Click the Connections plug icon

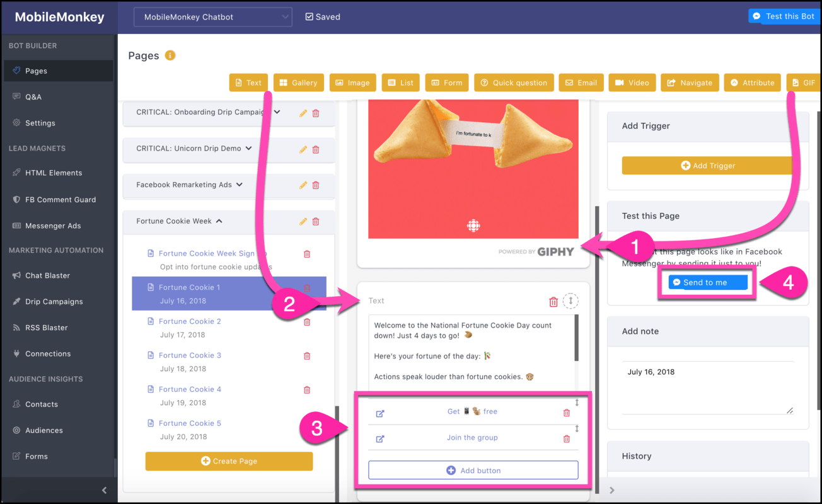pyautogui.click(x=16, y=353)
